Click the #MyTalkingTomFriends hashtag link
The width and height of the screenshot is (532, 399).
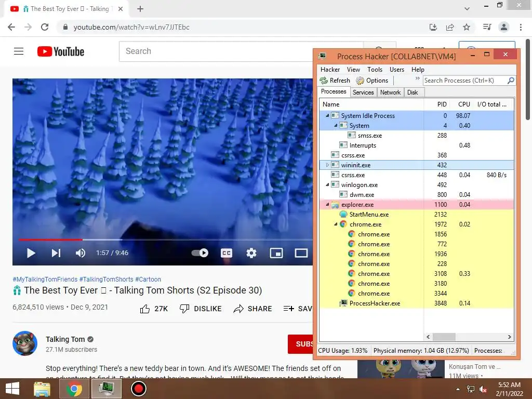click(x=45, y=279)
